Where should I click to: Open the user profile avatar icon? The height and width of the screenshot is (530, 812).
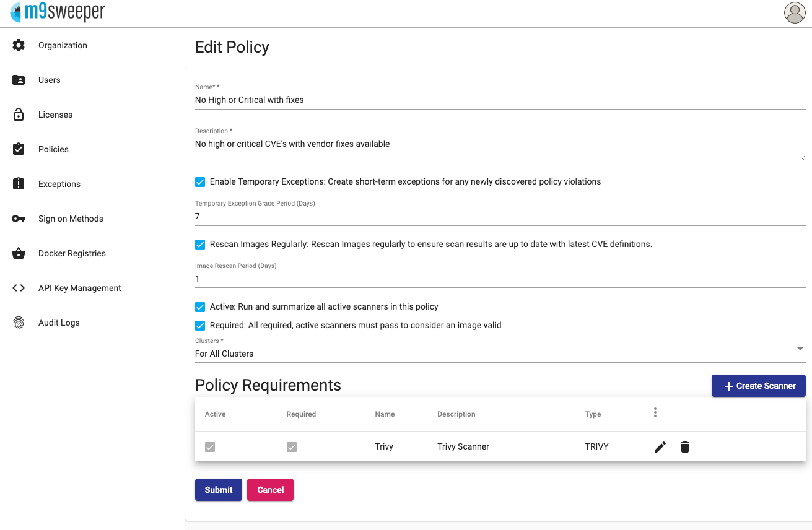pos(795,13)
